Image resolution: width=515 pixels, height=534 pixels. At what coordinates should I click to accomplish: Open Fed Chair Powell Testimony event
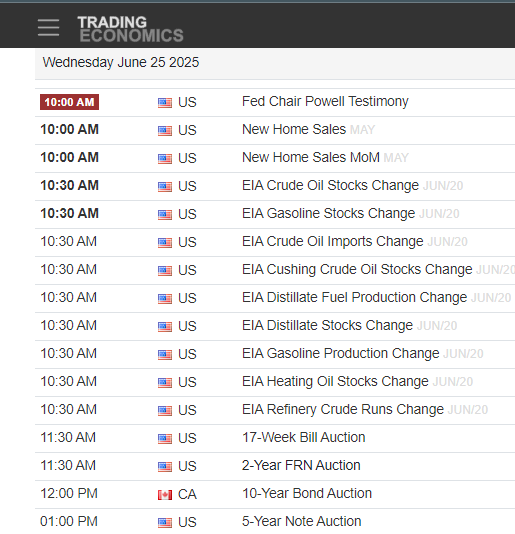[325, 101]
